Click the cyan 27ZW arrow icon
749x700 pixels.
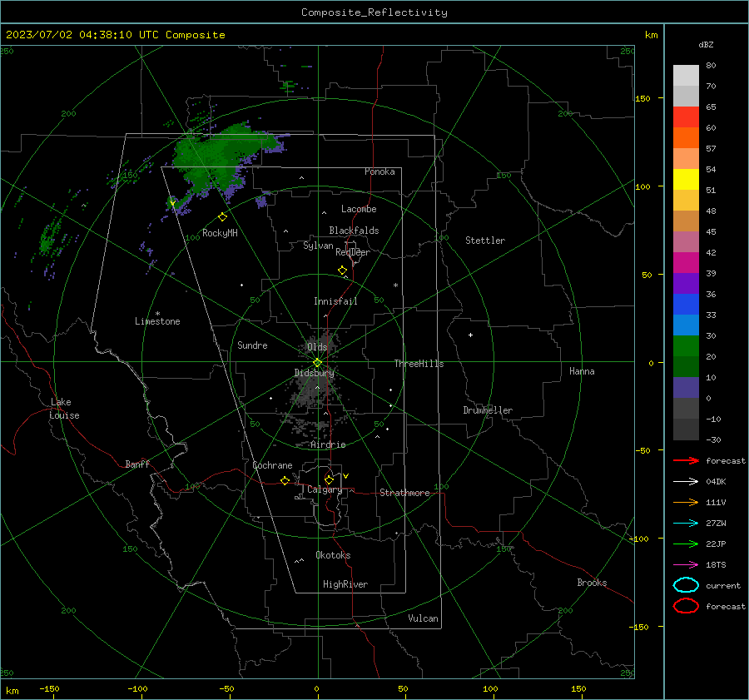click(x=686, y=524)
